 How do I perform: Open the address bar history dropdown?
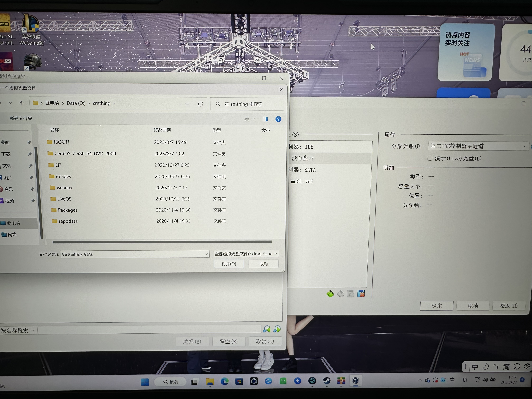(187, 104)
